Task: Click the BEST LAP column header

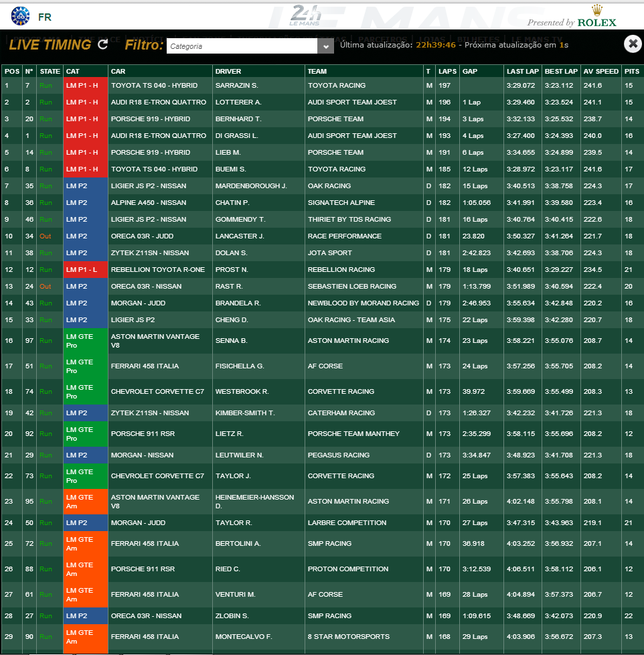Action: pos(561,71)
